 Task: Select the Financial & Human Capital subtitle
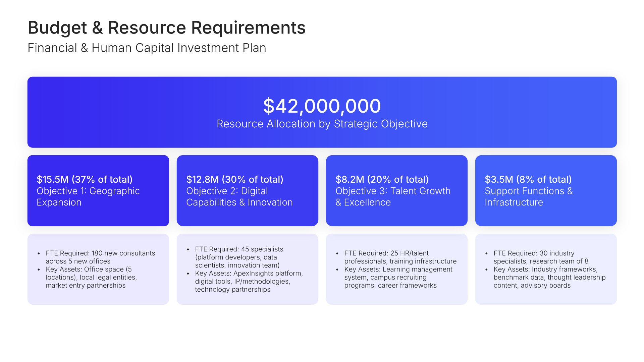[x=147, y=48]
